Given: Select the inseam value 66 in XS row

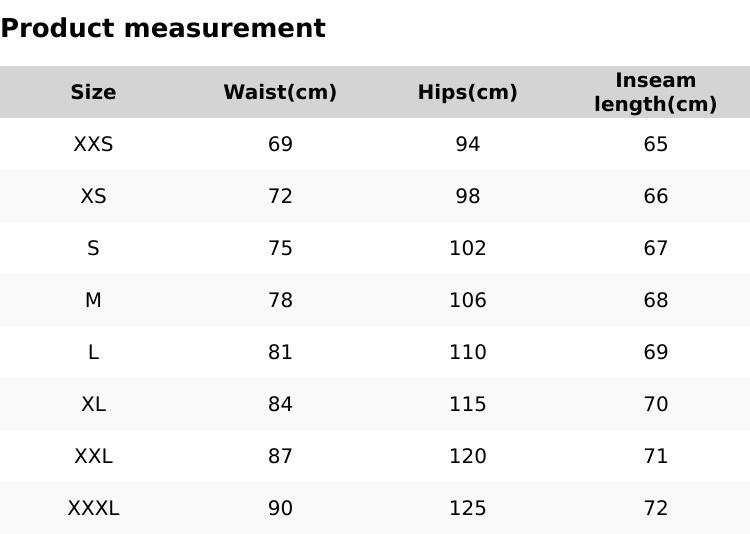Looking at the screenshot, I should 655,197.
